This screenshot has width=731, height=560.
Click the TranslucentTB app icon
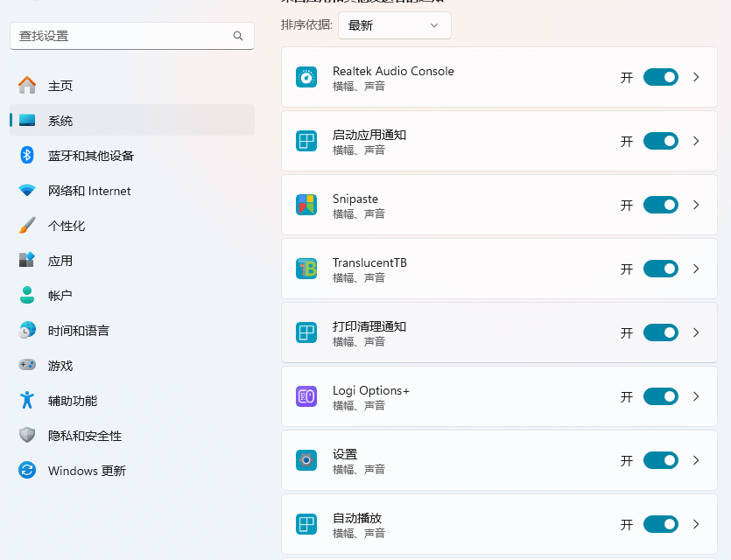pyautogui.click(x=306, y=269)
